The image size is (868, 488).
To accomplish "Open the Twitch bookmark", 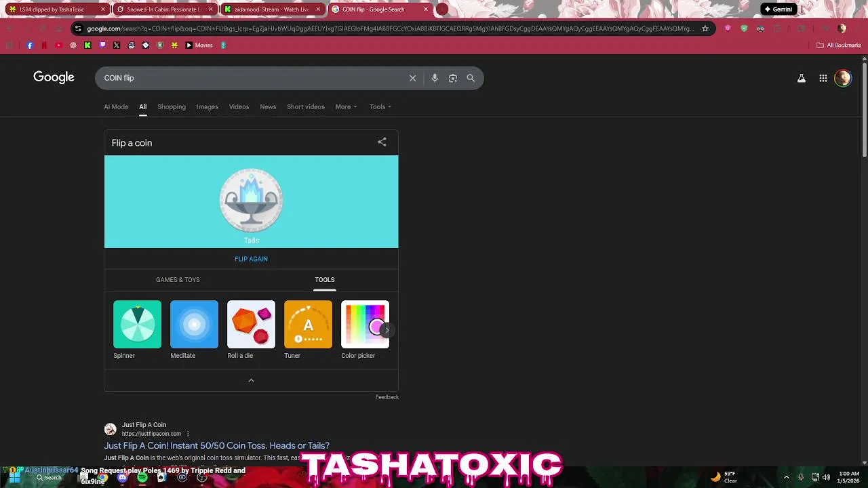I will [x=102, y=45].
